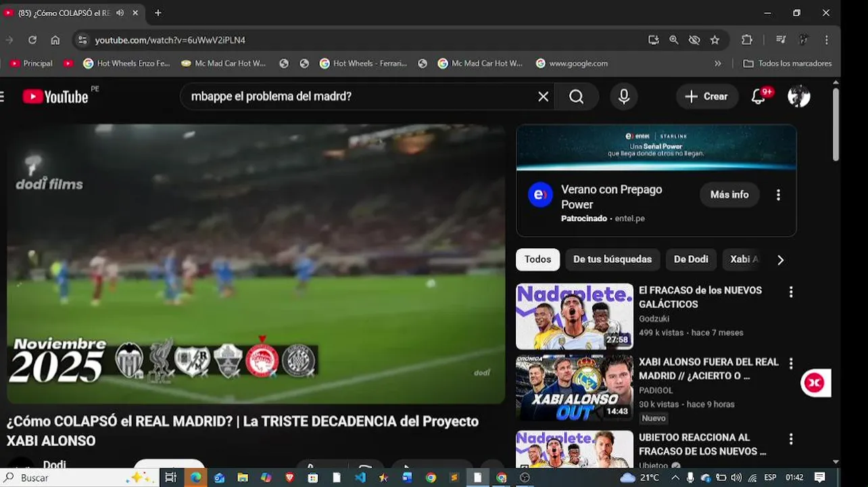Open the browser three-dot menu
Screen dimensions: 868x487
click(x=826, y=40)
